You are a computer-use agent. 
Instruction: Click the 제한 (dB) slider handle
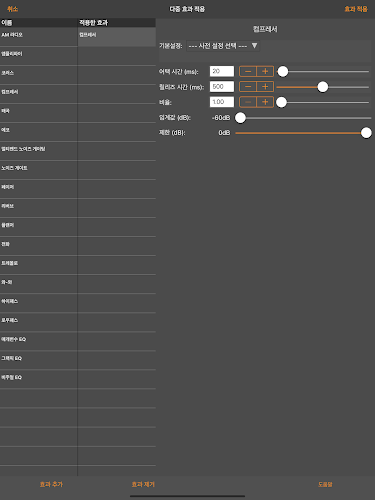pos(366,133)
